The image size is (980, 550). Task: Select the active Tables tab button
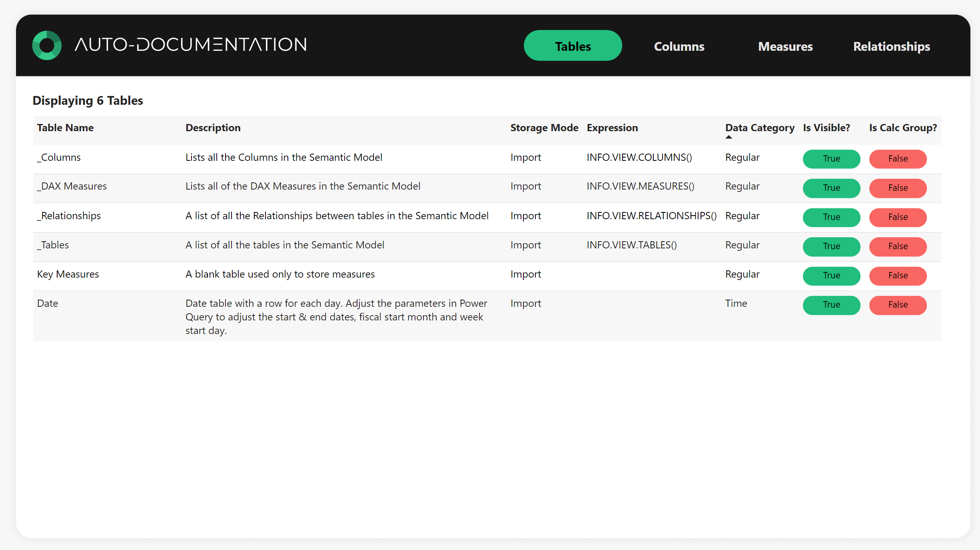573,46
